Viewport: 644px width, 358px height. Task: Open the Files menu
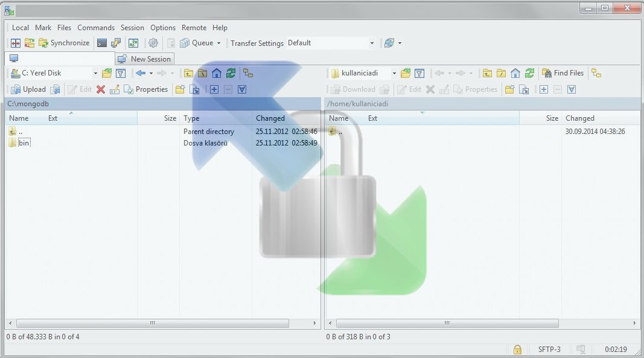point(64,28)
